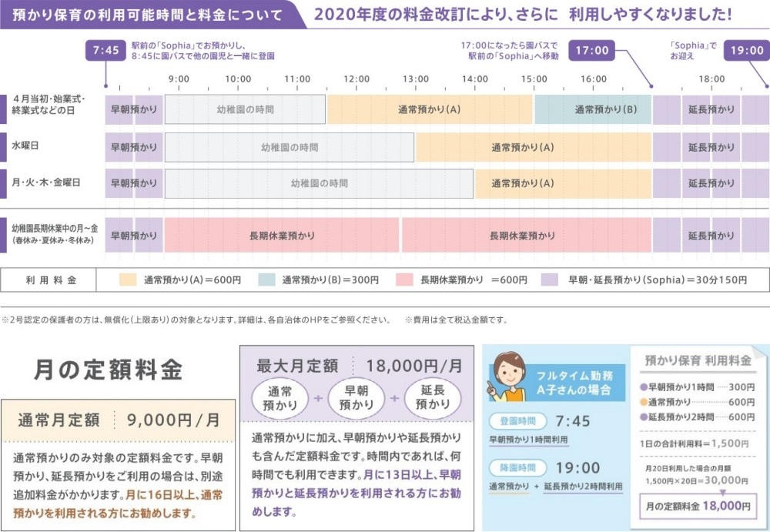The width and height of the screenshot is (770, 532).
Task: Click the 18:00 label on the time axis
Action: pyautogui.click(x=711, y=79)
